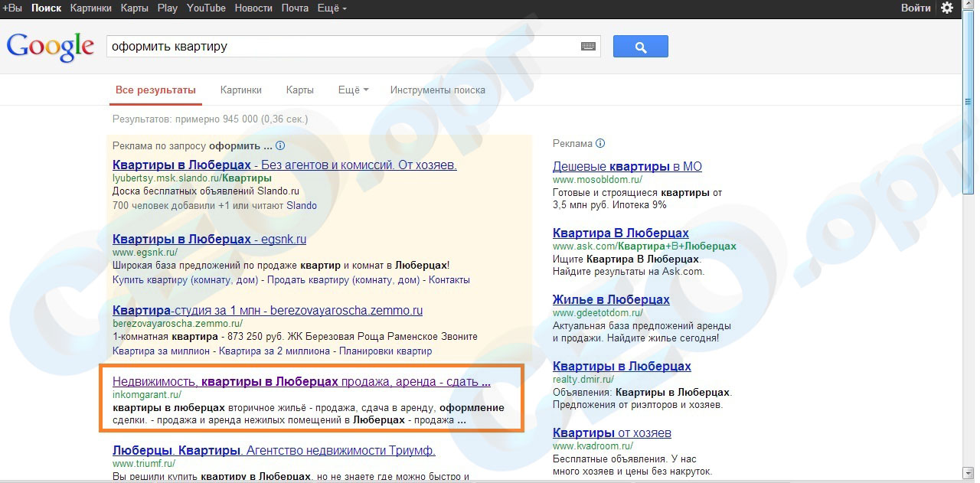The height and width of the screenshot is (483, 980).
Task: Click the Контакты sitelink
Action: click(449, 280)
